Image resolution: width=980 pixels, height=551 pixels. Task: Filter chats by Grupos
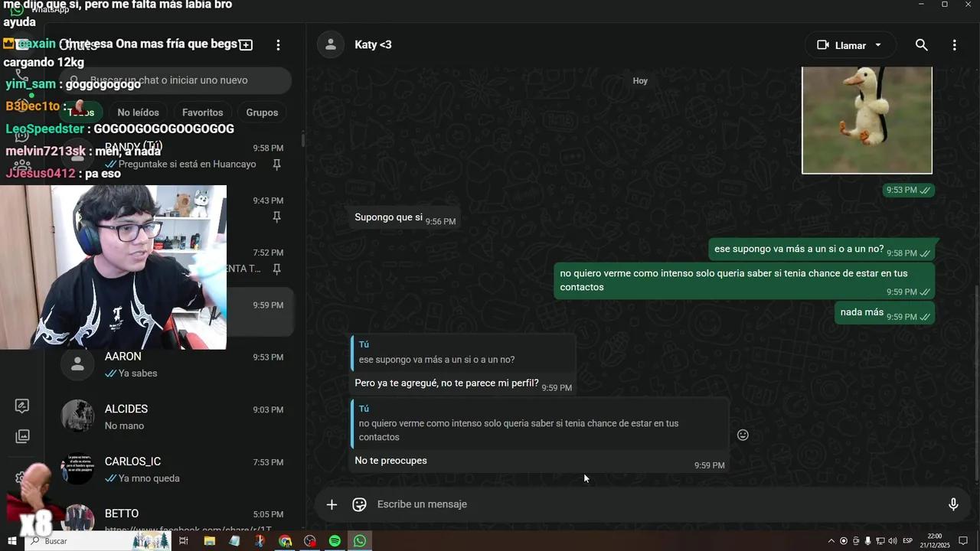pos(262,112)
